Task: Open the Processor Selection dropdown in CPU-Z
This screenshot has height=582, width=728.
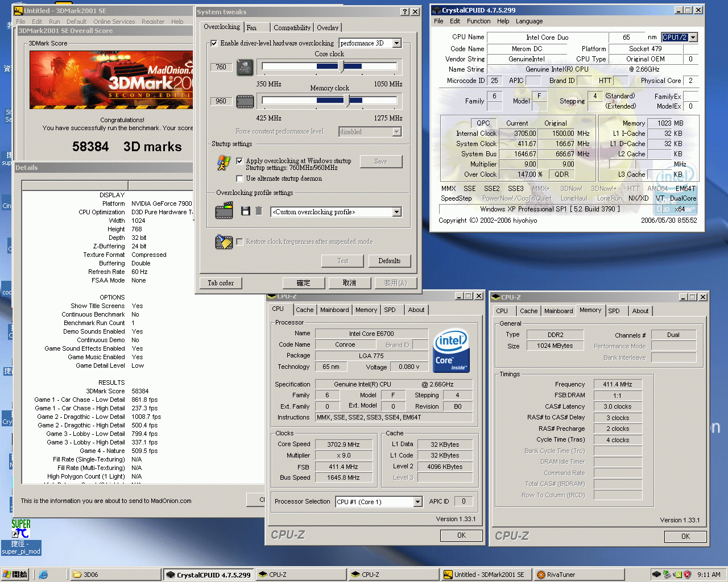Action: point(418,501)
